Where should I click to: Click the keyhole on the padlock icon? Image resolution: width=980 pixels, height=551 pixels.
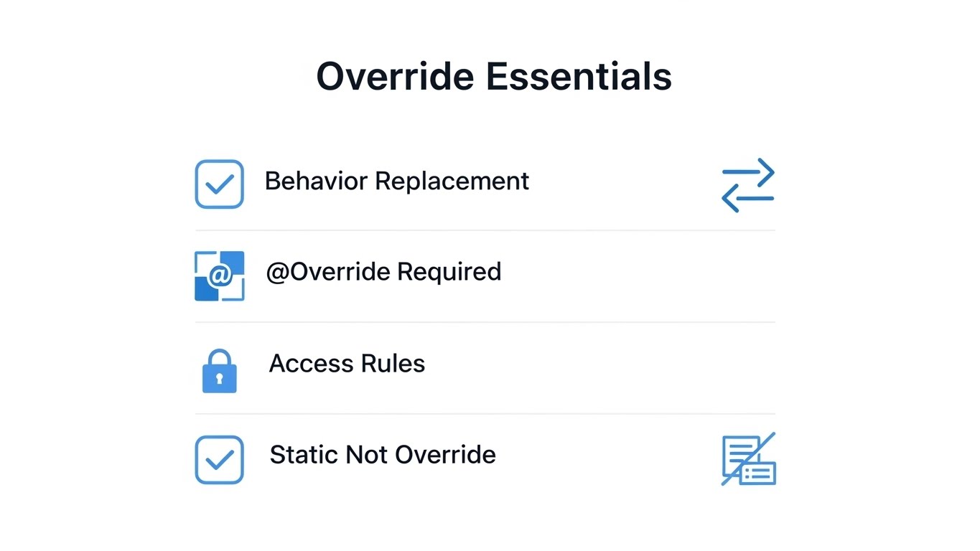click(x=219, y=378)
